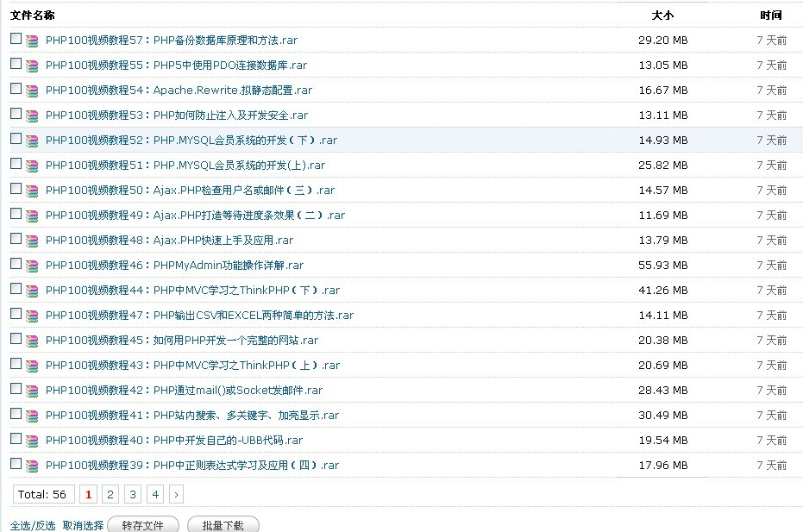Open PHP100视频教程40 UBB代码.rar
Viewport: 803px width, 532px height.
coord(174,441)
